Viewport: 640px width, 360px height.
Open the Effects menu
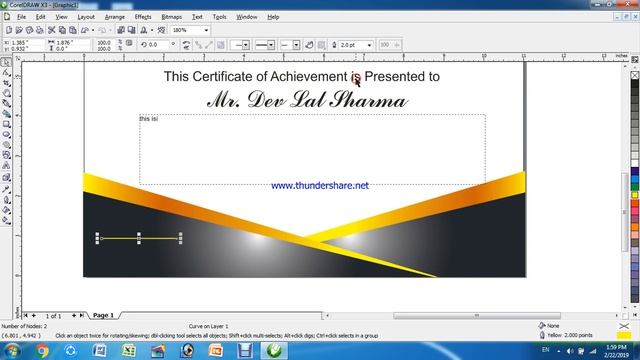(x=143, y=17)
